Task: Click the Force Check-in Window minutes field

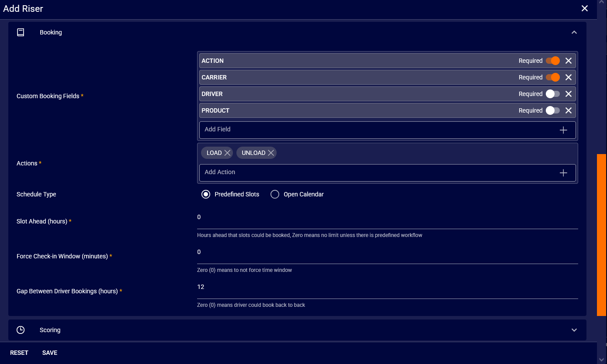Action: click(388, 252)
